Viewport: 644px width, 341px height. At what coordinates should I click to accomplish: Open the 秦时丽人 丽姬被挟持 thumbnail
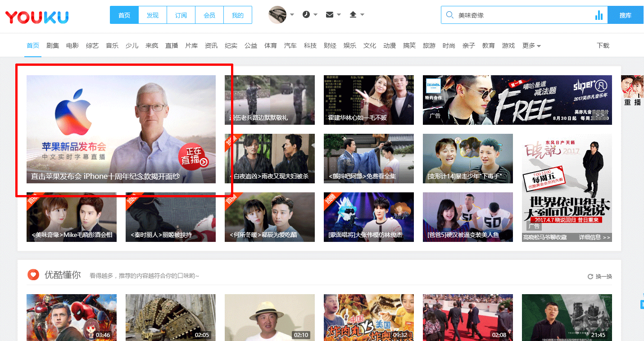coord(171,217)
